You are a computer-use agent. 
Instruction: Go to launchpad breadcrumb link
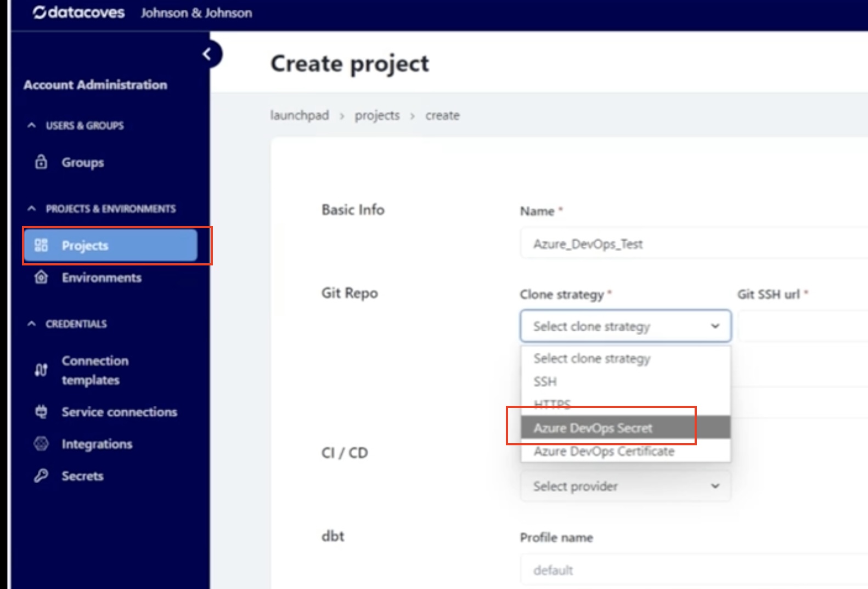pos(300,115)
